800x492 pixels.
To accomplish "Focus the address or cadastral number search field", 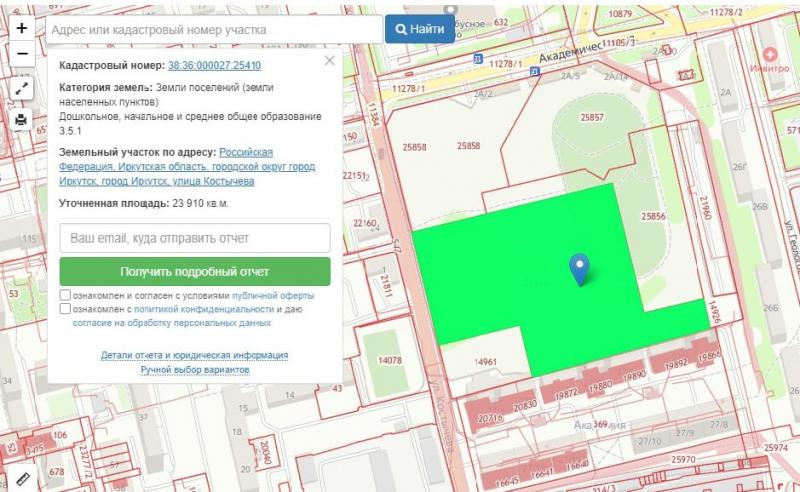I will [213, 30].
